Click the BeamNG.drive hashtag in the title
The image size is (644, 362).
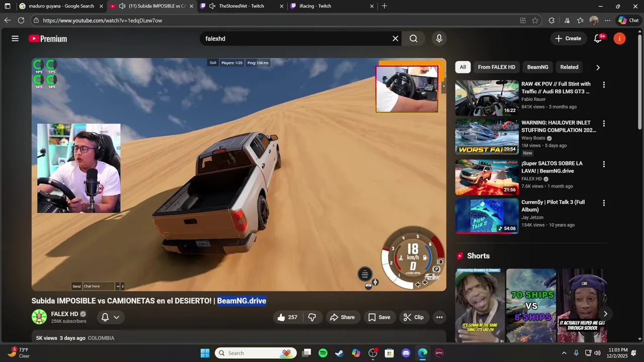pos(242,301)
